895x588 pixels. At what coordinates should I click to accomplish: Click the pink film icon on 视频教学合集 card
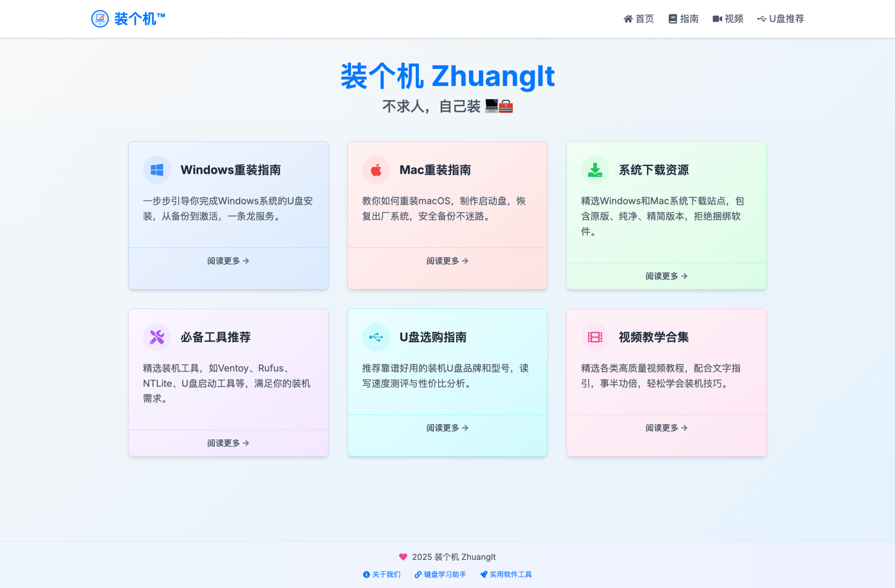click(595, 337)
